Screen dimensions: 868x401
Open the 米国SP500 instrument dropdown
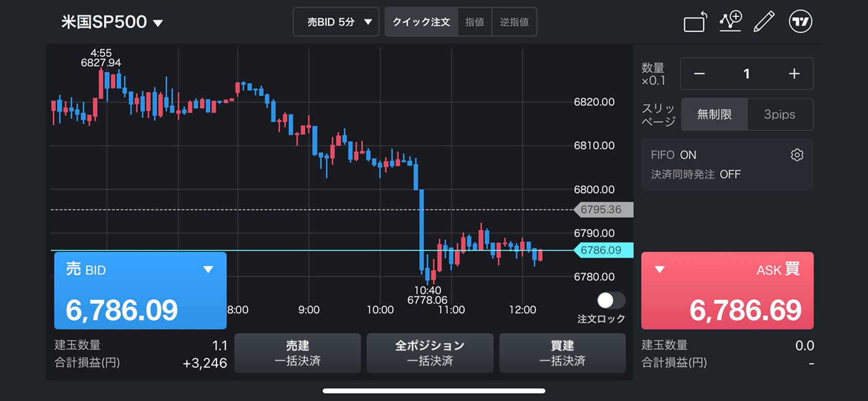click(112, 22)
